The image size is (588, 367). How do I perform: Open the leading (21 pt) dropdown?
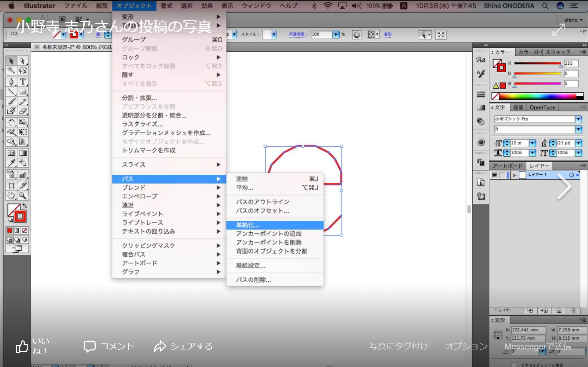[579, 143]
